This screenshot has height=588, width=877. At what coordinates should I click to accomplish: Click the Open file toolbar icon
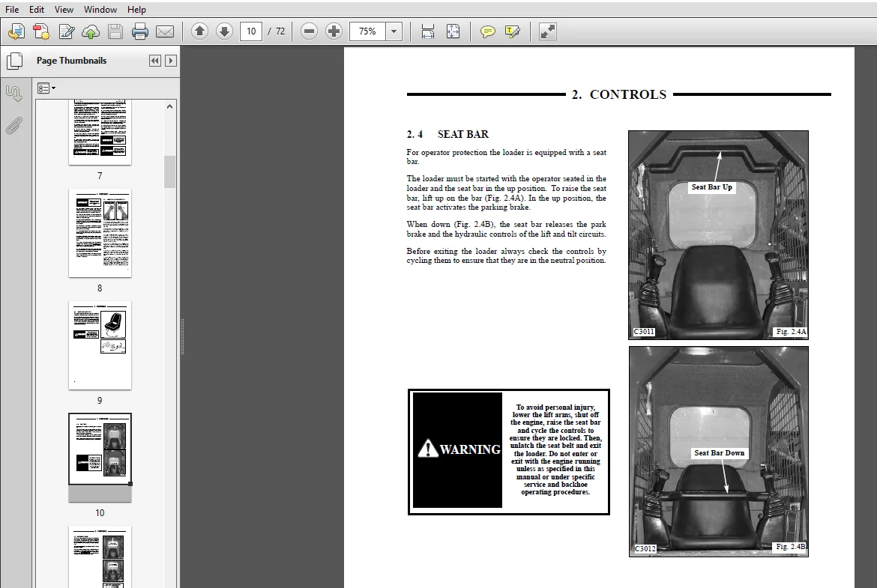16,31
